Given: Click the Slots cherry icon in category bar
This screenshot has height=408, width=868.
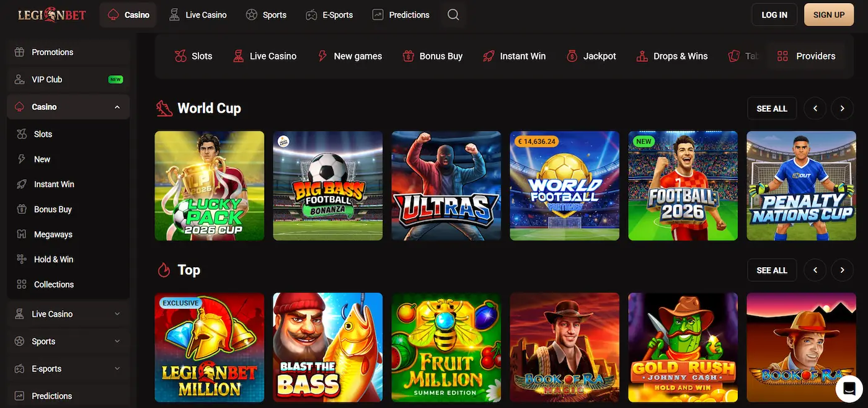Looking at the screenshot, I should tap(180, 56).
